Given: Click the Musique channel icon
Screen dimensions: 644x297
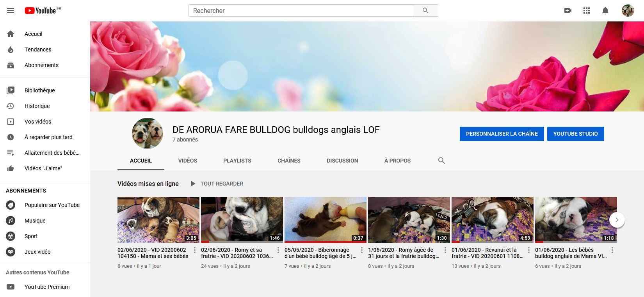Looking at the screenshot, I should (11, 221).
